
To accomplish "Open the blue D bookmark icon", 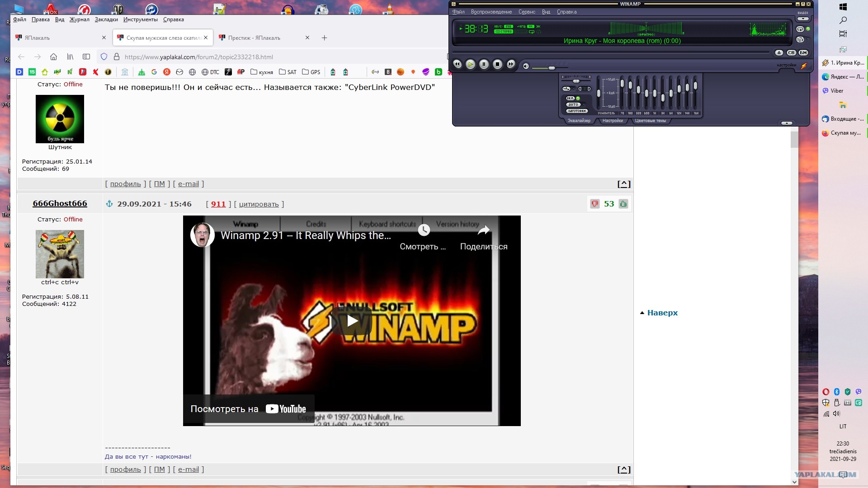I will (19, 72).
